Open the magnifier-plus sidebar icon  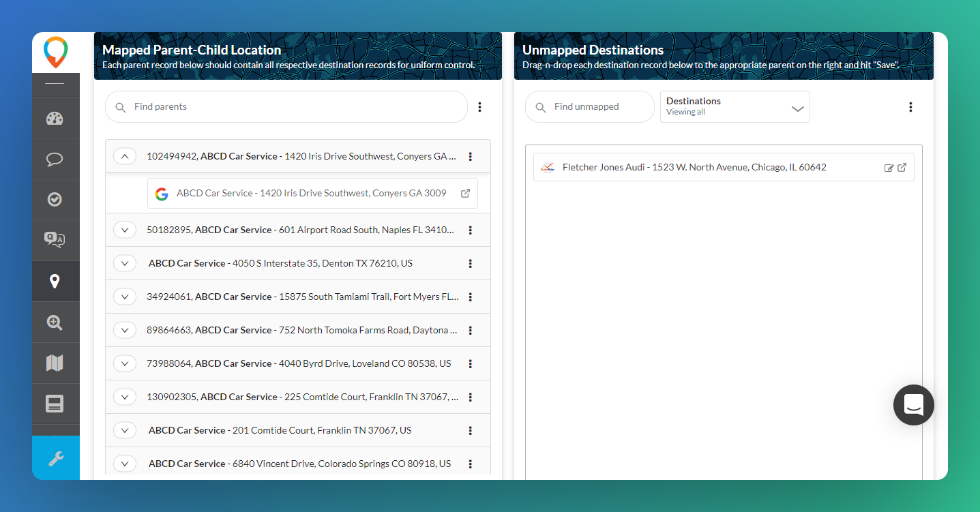[x=55, y=322]
